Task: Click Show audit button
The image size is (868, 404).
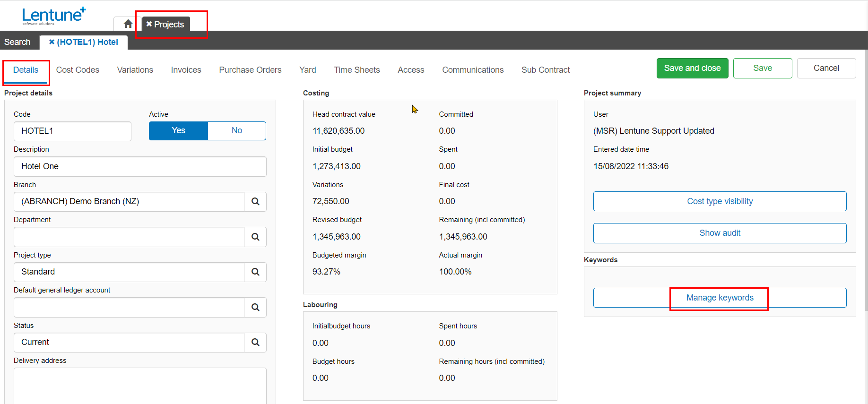Action: click(x=720, y=233)
